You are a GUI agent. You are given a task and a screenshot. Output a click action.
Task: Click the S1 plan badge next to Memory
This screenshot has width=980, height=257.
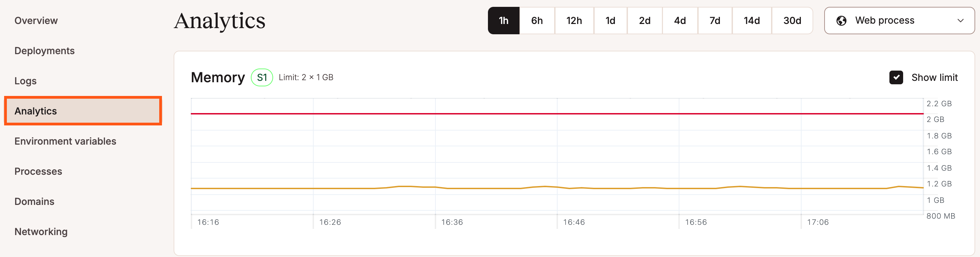coord(262,77)
